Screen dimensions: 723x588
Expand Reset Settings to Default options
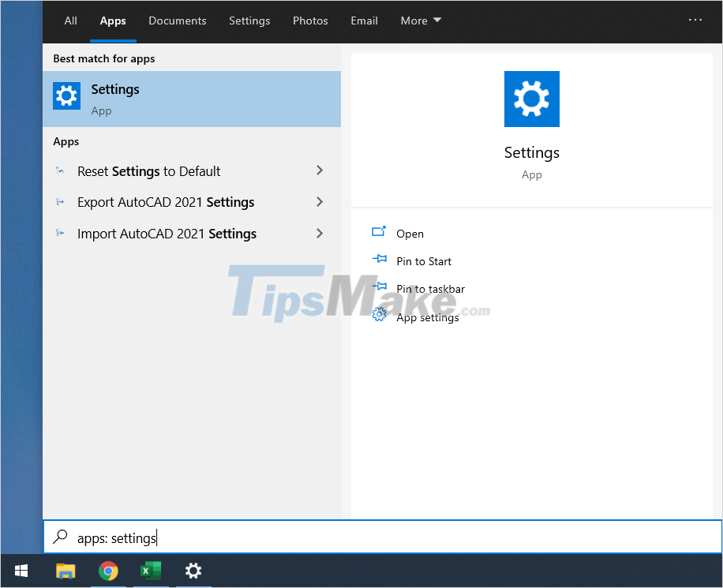pos(319,170)
